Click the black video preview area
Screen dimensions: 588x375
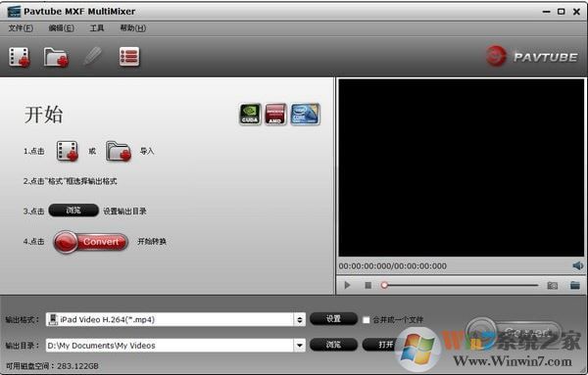461,167
